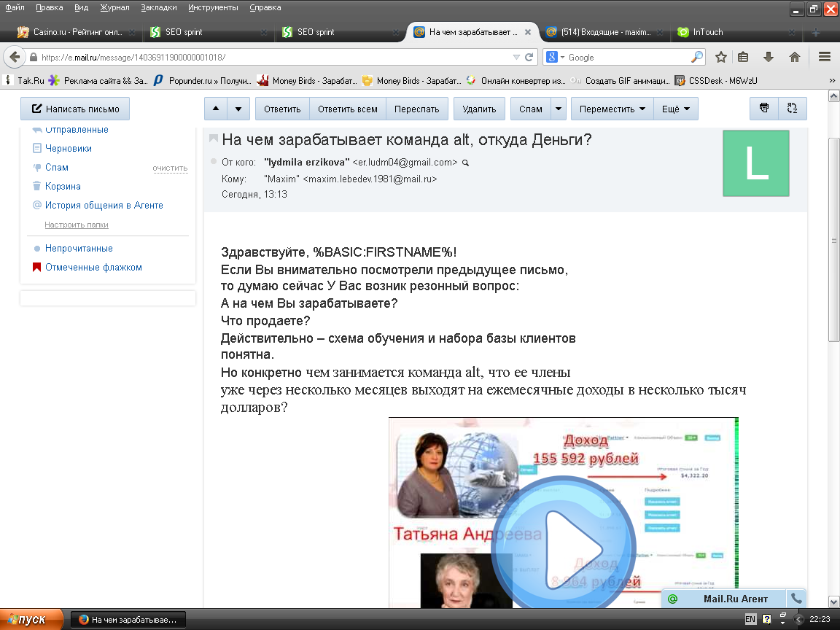Viewport: 840px width, 630px height.
Task: Click the sender avatar with letter L
Action: coord(756,163)
